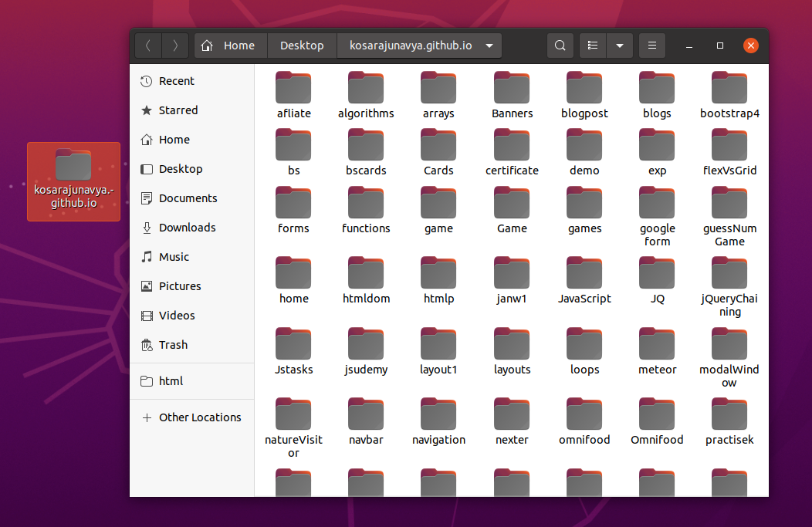Open the omnifood folder
Screen dimensions: 812x527
[x=584, y=414]
